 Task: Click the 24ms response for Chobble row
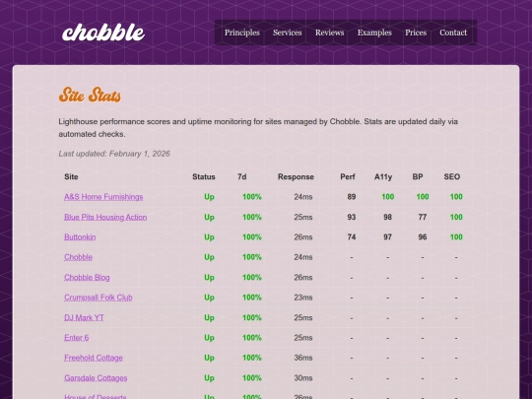click(x=303, y=257)
